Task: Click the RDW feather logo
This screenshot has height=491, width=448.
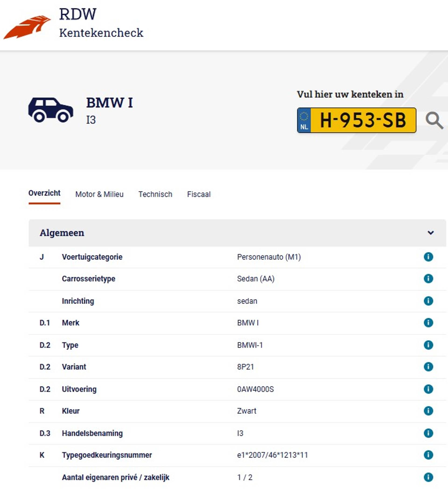Action: pyautogui.click(x=27, y=27)
